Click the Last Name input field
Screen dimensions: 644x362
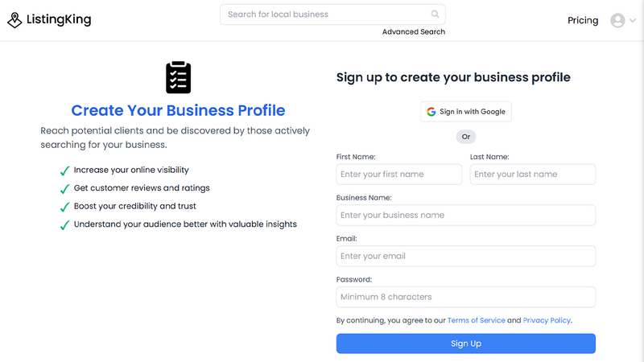point(533,174)
